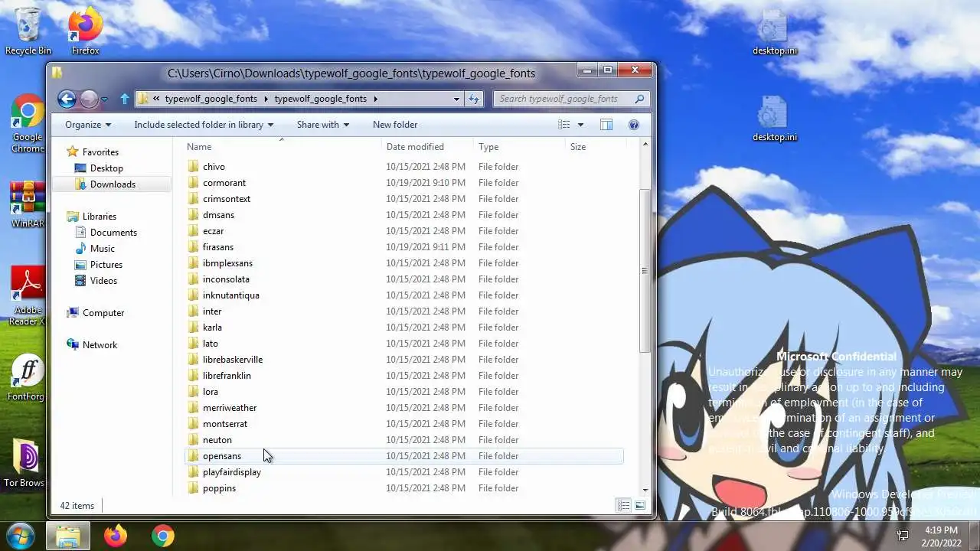Open the Organize menu
Screen dimensions: 980x551
87,125
